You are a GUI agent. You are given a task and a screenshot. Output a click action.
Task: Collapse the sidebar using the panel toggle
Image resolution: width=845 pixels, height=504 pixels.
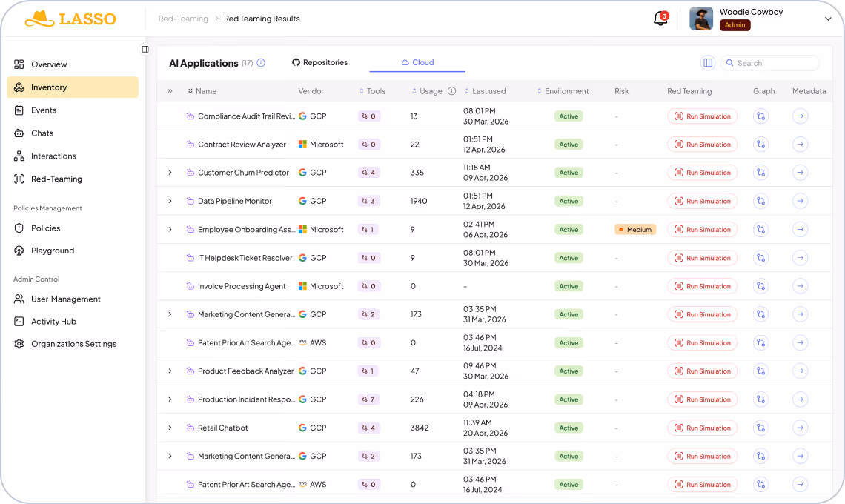pos(145,49)
